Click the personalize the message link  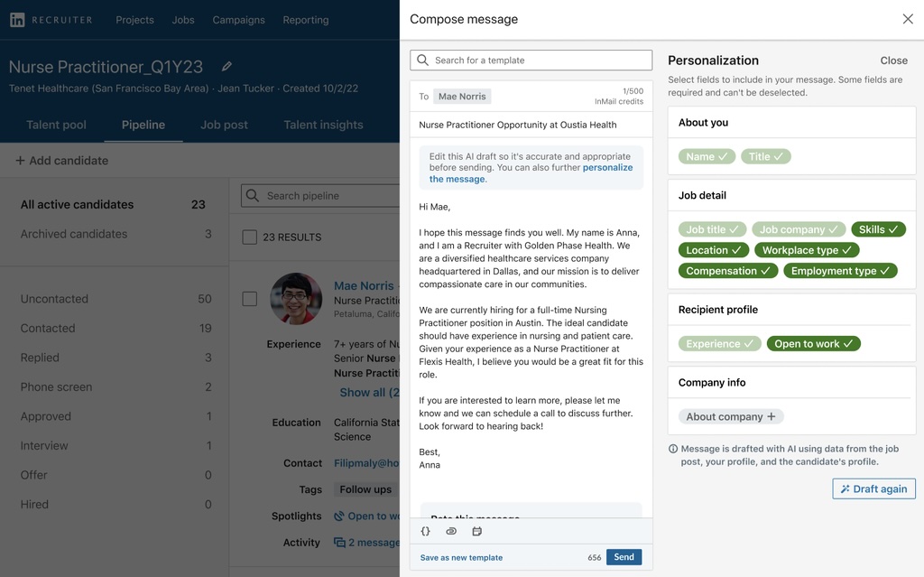click(531, 173)
